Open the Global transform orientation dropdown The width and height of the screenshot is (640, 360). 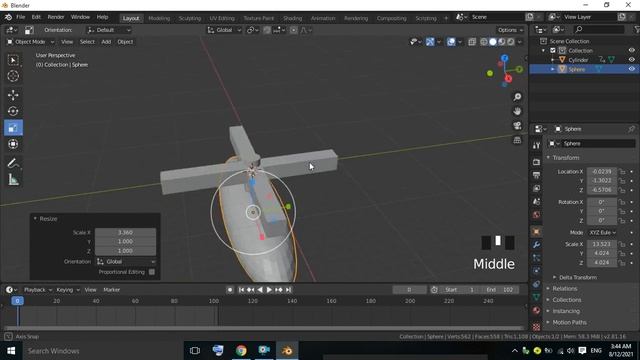point(224,30)
